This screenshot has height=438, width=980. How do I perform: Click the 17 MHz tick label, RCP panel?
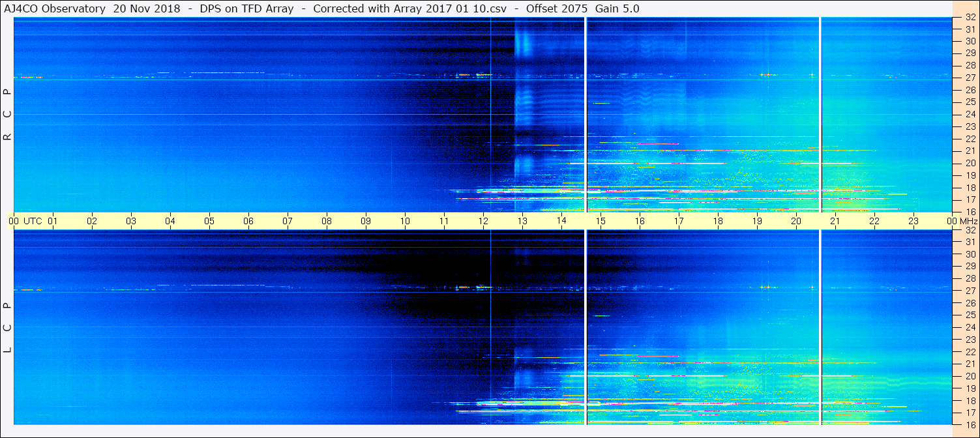(x=970, y=199)
